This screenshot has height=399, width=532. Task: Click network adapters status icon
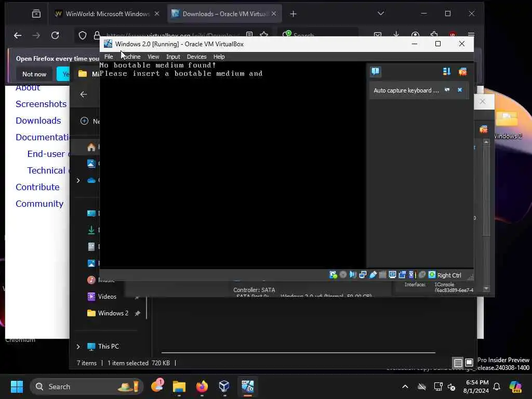tap(363, 275)
